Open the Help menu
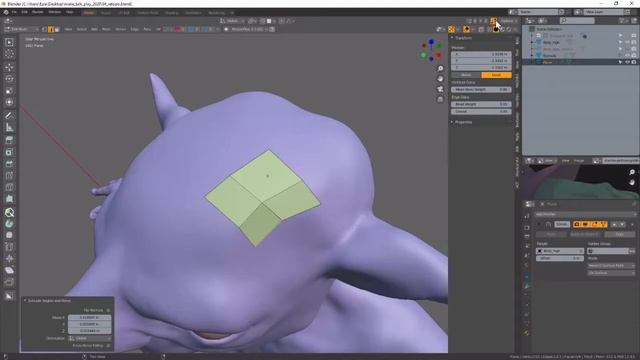 [x=70, y=12]
